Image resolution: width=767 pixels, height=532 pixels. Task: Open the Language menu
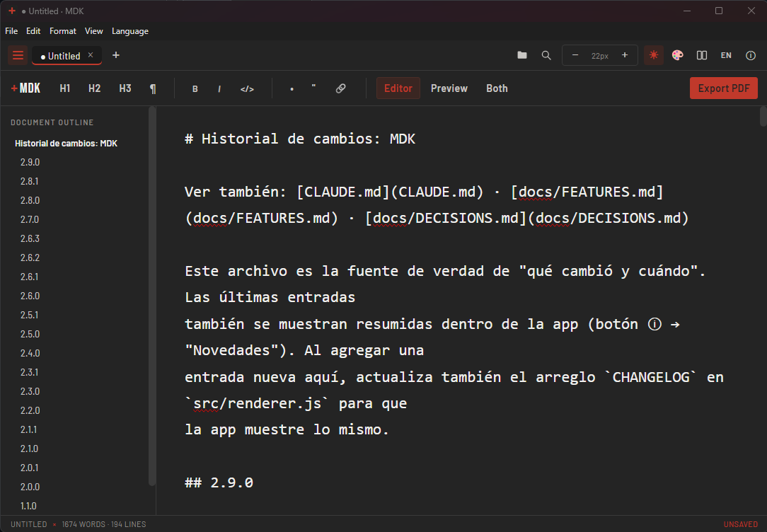pyautogui.click(x=130, y=31)
